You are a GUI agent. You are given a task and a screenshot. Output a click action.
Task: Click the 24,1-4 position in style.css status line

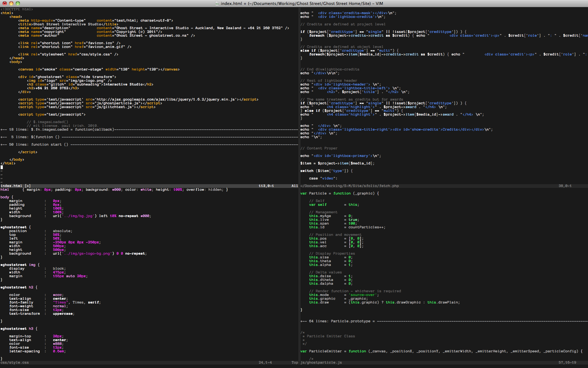(x=265, y=362)
